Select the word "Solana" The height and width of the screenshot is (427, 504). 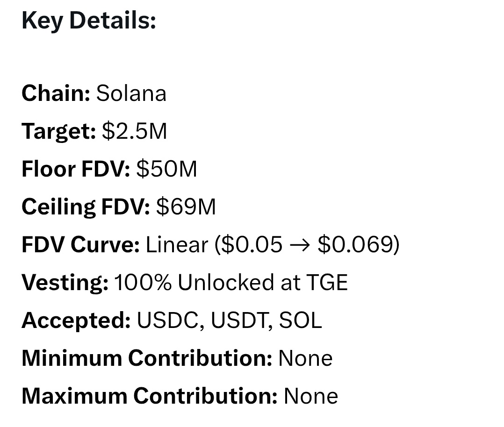coord(131,93)
